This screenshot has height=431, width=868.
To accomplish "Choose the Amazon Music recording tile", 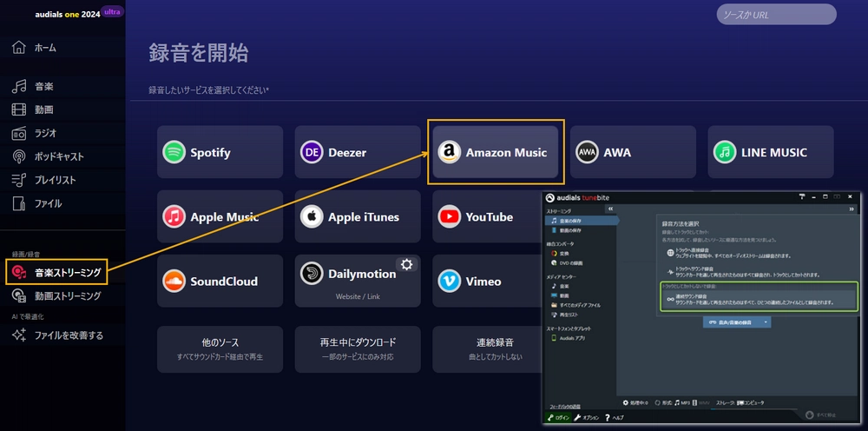I will point(496,152).
